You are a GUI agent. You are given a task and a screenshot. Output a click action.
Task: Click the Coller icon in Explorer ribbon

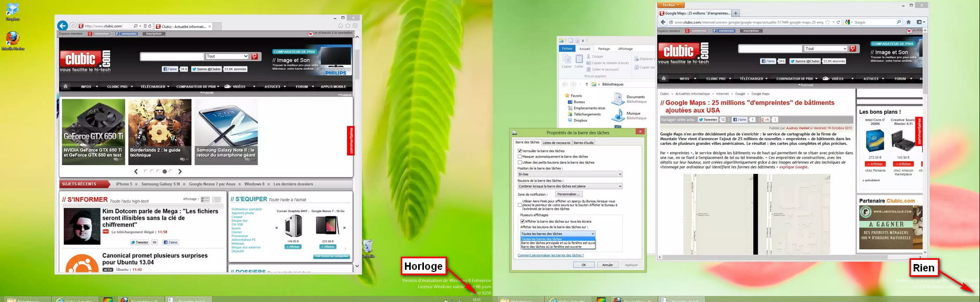579,61
